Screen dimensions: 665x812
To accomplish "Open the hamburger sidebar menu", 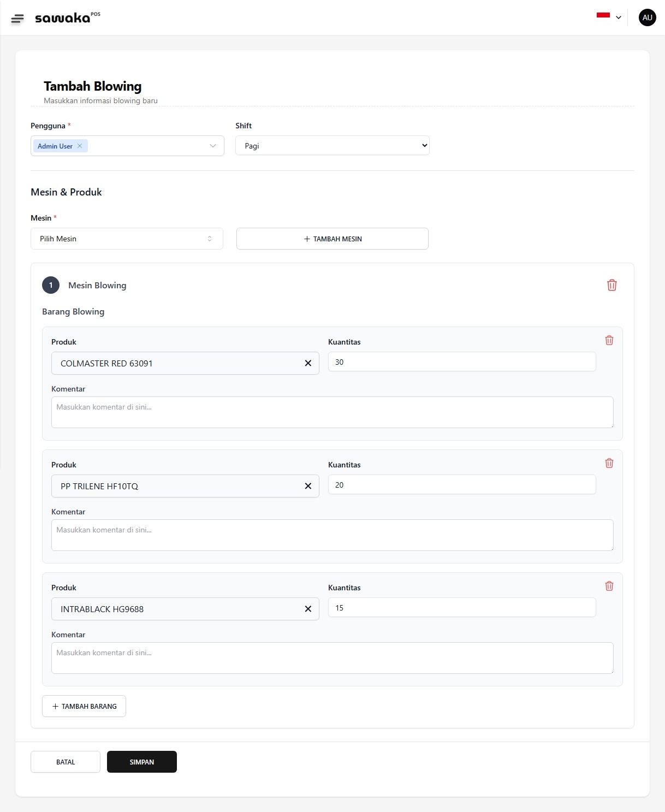I will point(17,19).
